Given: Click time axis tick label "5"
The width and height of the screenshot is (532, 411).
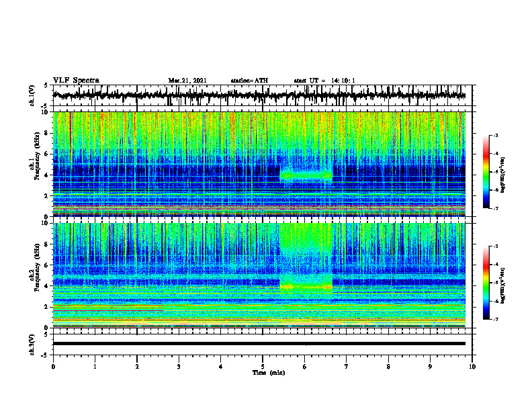Looking at the screenshot, I should (263, 367).
